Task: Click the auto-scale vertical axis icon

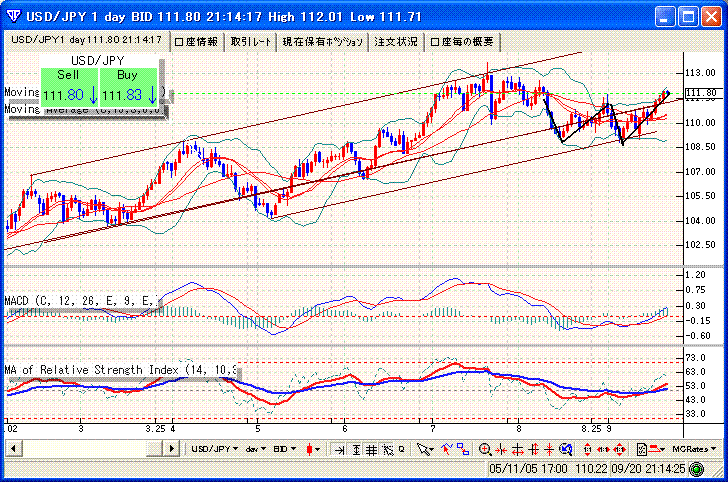Action: pyautogui.click(x=356, y=450)
